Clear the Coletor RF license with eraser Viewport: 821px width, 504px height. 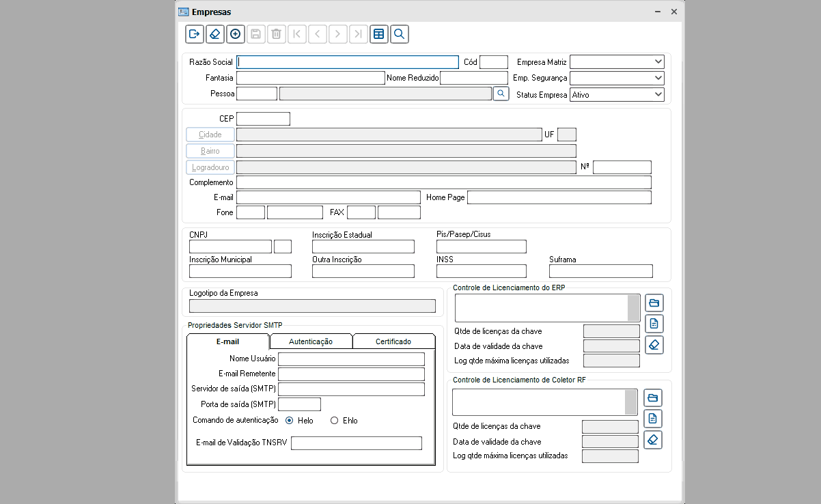tap(653, 440)
